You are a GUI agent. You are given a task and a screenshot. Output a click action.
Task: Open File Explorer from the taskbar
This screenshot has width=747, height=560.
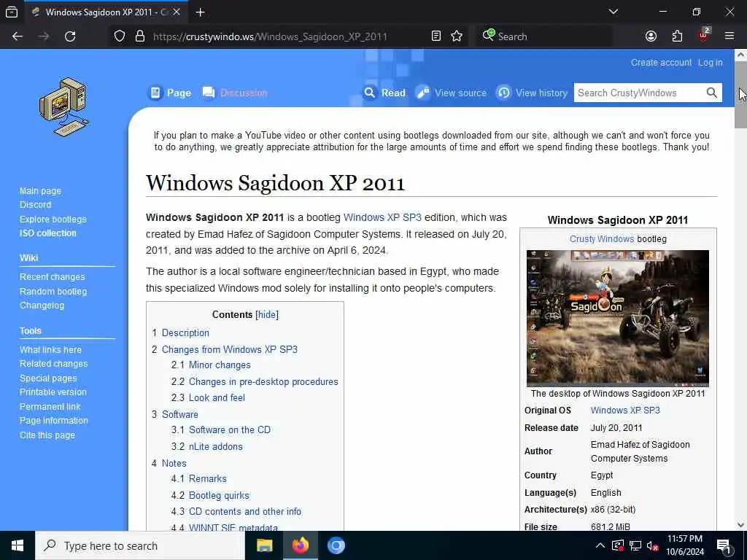click(264, 545)
